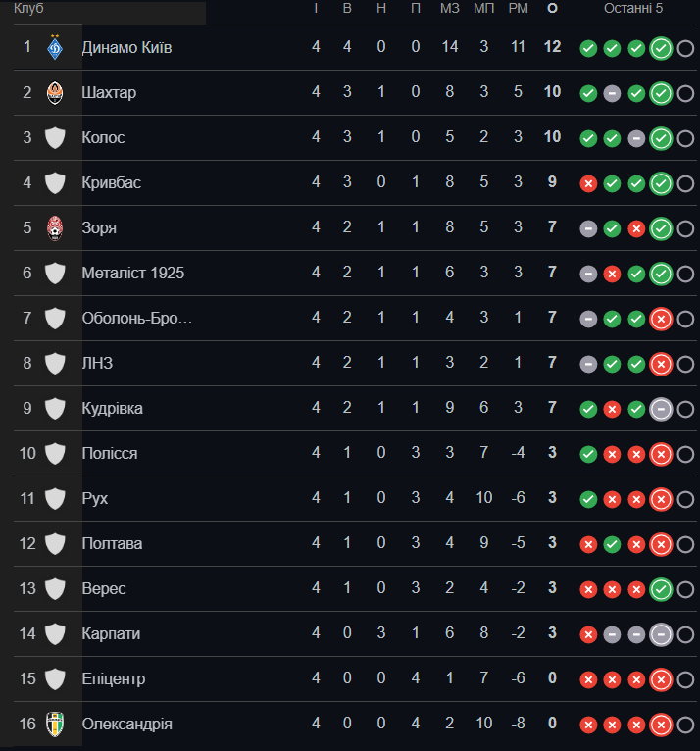Viewport: 700px width, 751px height.
Task: Open the Рух team link
Action: pyautogui.click(x=95, y=499)
